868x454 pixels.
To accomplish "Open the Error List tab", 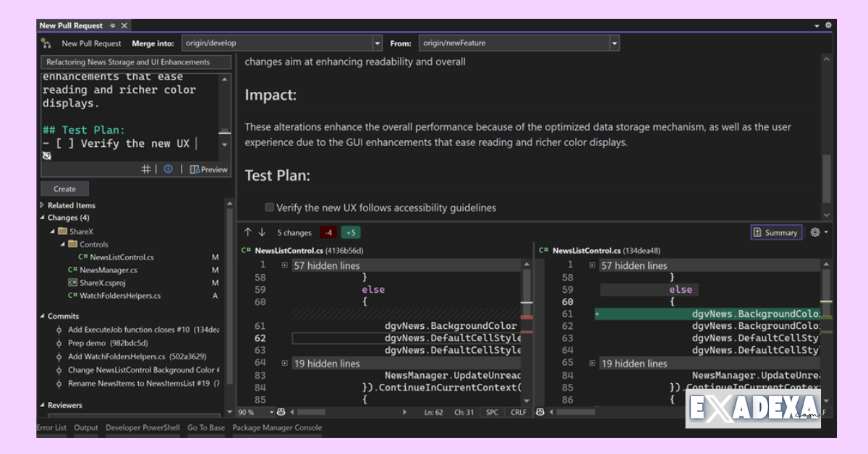I will pos(51,427).
